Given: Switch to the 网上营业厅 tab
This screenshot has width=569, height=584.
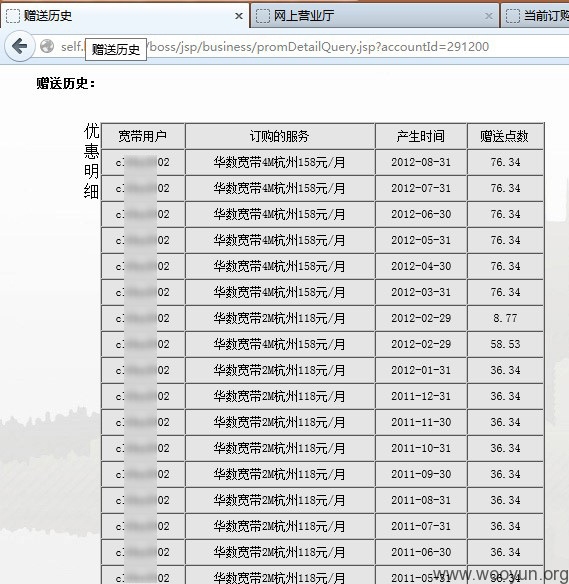Looking at the screenshot, I should tap(375, 16).
